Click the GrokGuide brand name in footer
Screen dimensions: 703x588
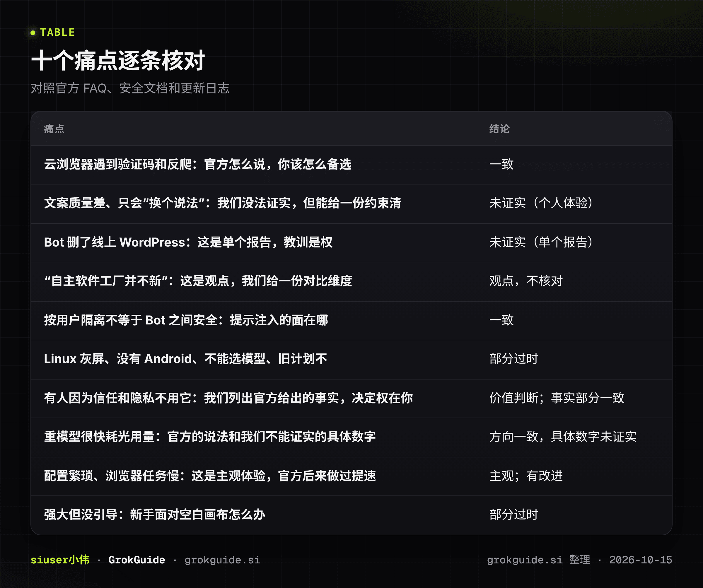tap(136, 560)
